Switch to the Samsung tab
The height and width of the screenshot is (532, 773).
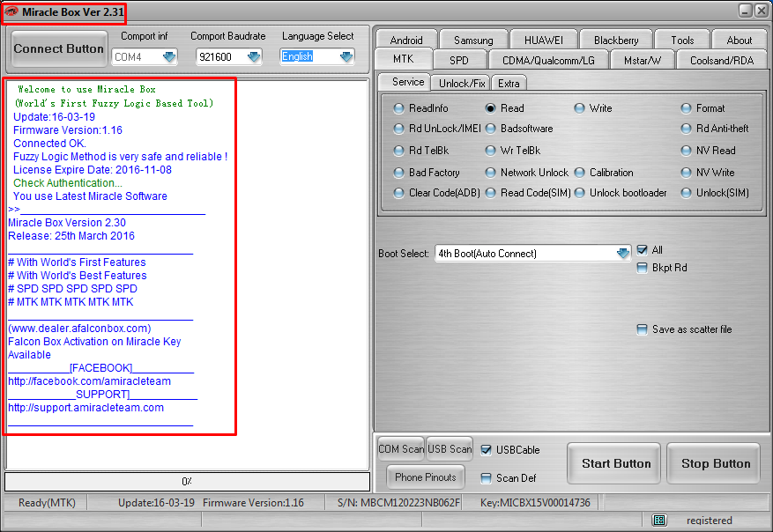(473, 40)
